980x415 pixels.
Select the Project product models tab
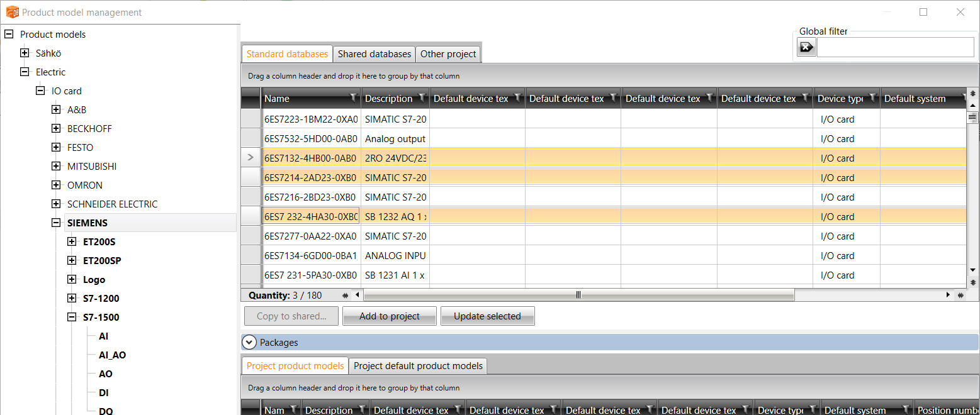tap(295, 366)
